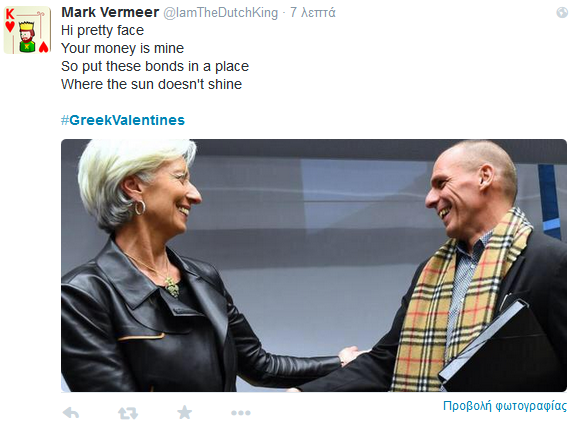
Task: Retweet this tweet using the retweet icon
Action: tap(128, 413)
